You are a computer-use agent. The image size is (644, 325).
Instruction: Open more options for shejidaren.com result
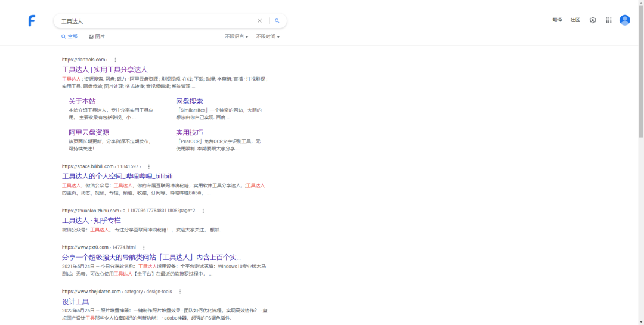[x=180, y=292]
